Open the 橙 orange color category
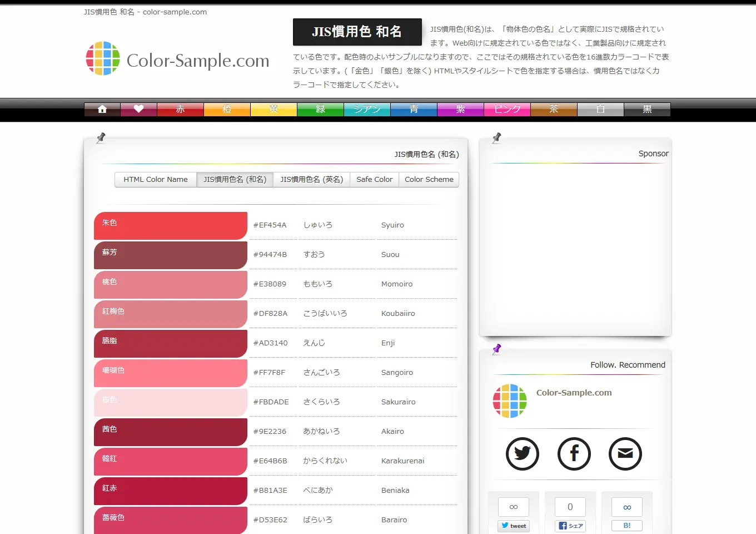Viewport: 756px width, 534px height. tap(227, 109)
